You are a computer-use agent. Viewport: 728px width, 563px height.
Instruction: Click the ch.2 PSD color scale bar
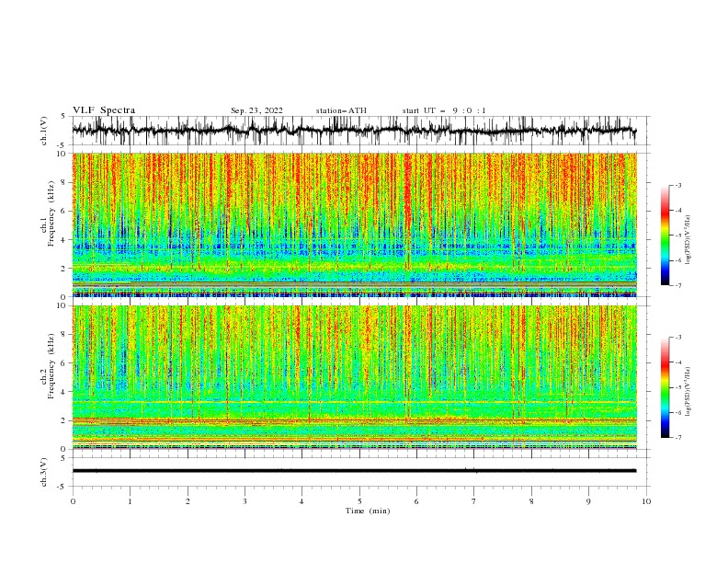pos(665,387)
